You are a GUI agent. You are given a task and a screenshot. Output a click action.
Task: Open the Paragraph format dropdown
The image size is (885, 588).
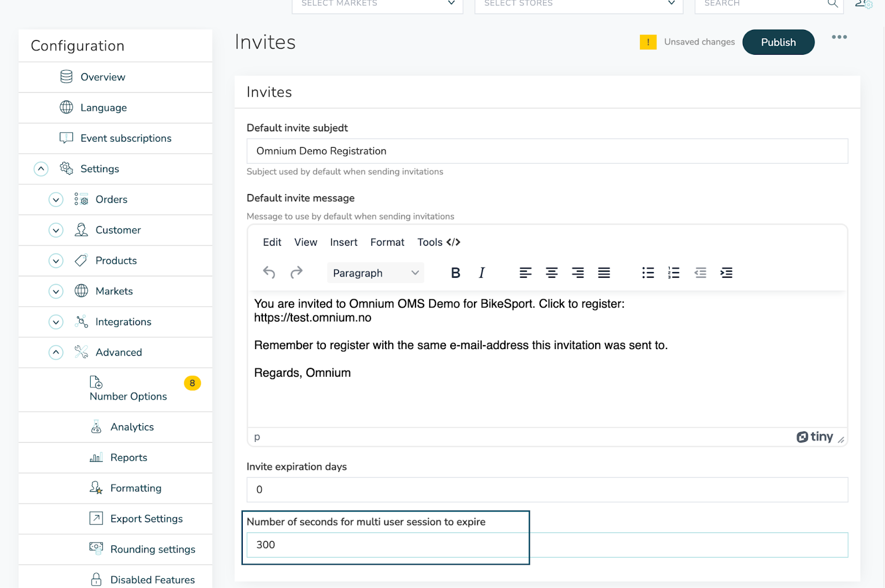(376, 273)
